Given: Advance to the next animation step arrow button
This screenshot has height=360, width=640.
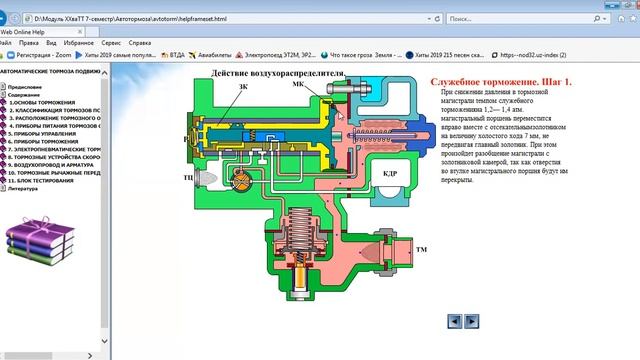Looking at the screenshot, I should pos(472,321).
